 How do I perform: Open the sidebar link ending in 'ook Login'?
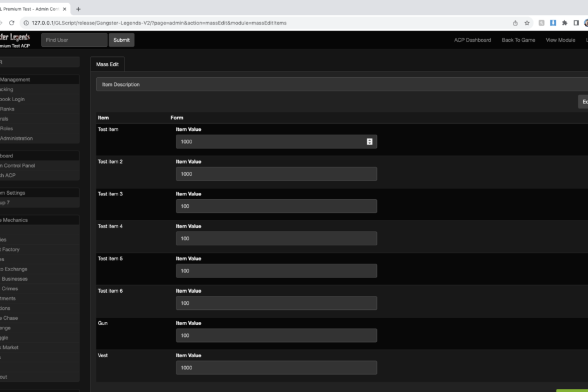click(13, 99)
